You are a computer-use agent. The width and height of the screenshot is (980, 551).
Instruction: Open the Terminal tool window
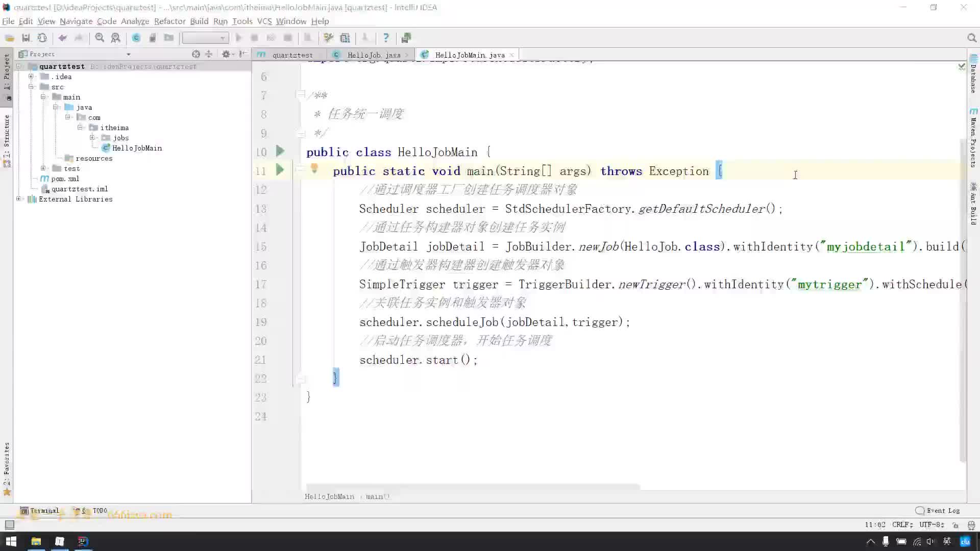[40, 511]
